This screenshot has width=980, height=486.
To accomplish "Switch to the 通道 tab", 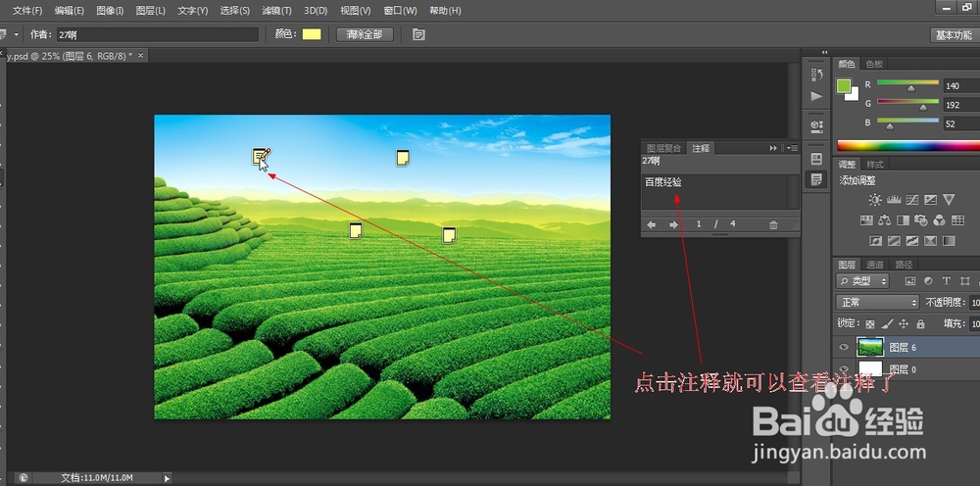I will (x=875, y=265).
